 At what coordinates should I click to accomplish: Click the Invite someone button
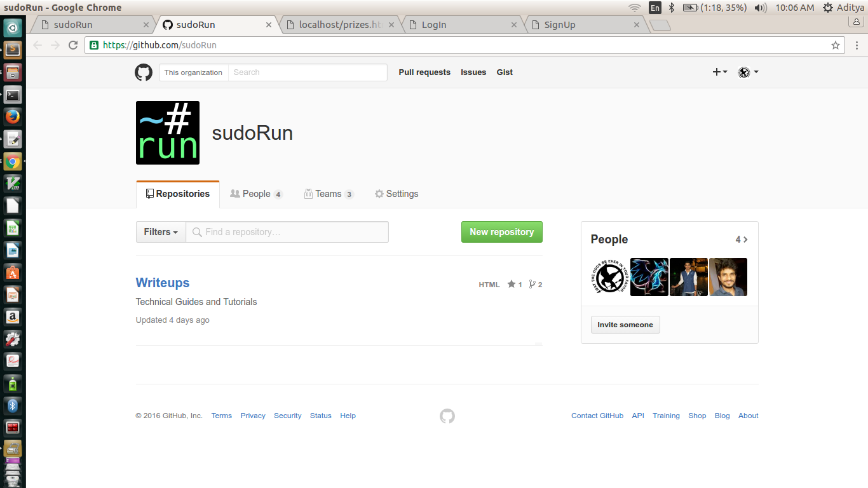(625, 325)
